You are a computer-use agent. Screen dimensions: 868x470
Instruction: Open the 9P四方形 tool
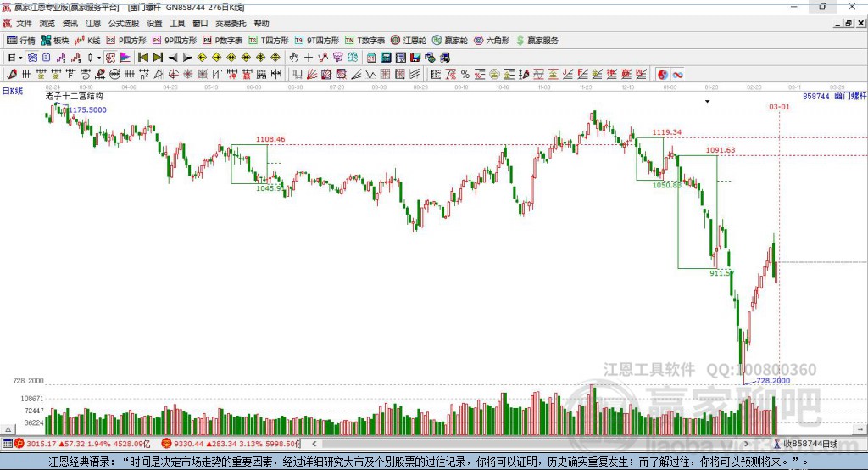pos(175,41)
